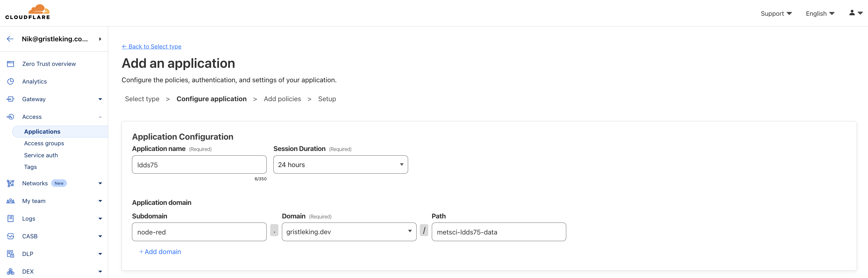Click the Logs sidebar icon
The image size is (868, 278).
tap(10, 218)
